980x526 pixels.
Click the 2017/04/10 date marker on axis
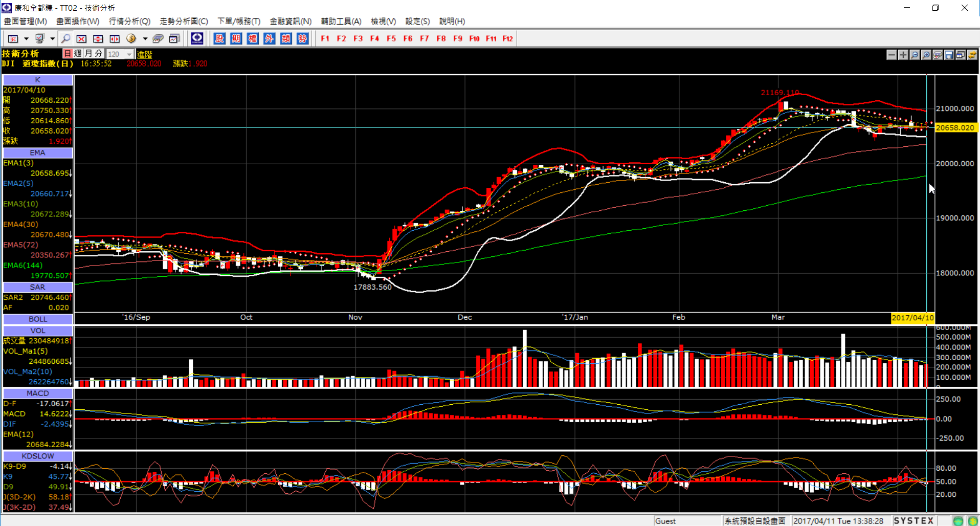[912, 318]
